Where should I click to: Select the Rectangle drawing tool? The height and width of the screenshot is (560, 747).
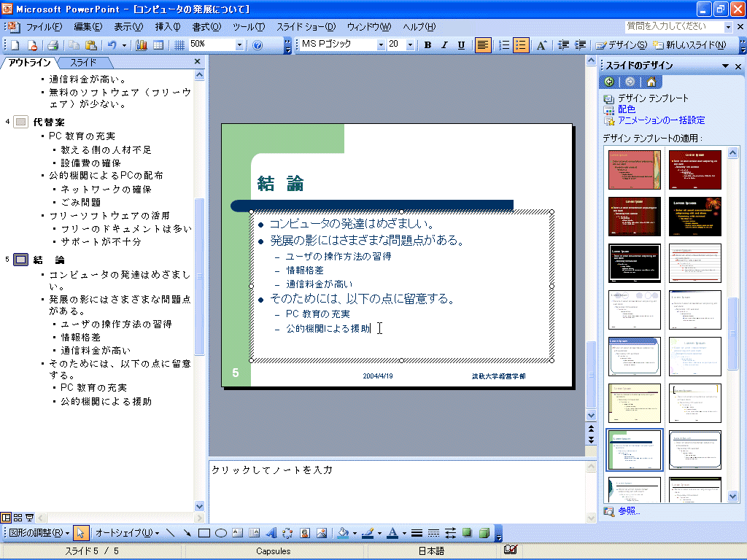pos(204,533)
